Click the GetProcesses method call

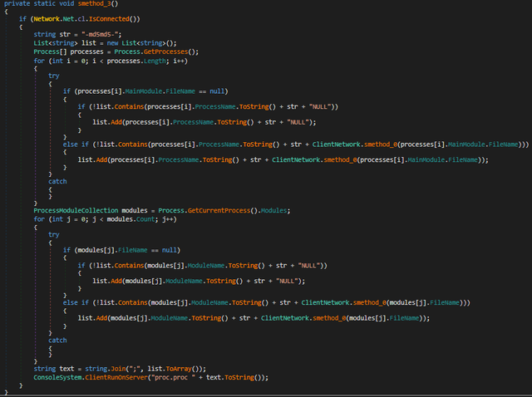click(165, 51)
